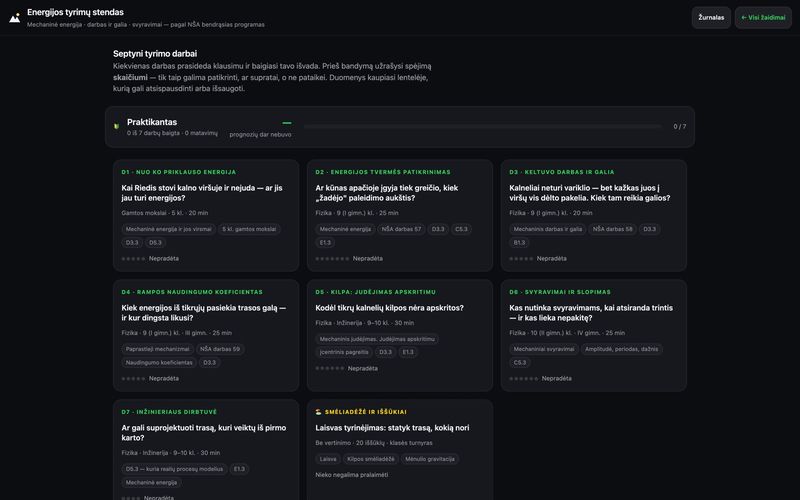Open the Laisvas tyrinėjimas sandbox card
The width and height of the screenshot is (800, 500).
click(400, 450)
